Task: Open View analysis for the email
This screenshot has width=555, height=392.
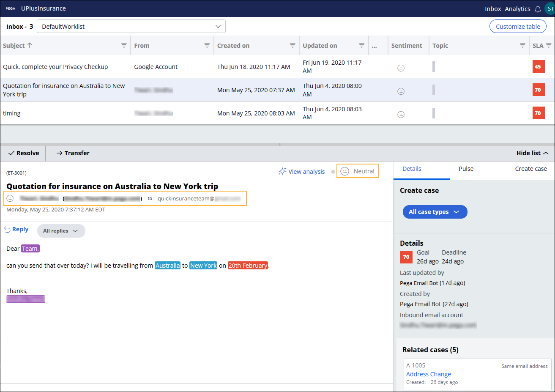Action: tap(302, 172)
